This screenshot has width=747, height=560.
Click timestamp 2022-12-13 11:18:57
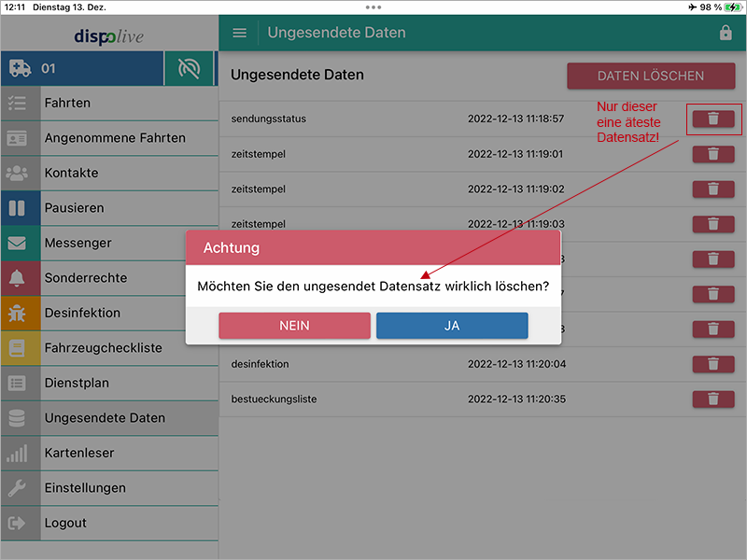(x=516, y=119)
